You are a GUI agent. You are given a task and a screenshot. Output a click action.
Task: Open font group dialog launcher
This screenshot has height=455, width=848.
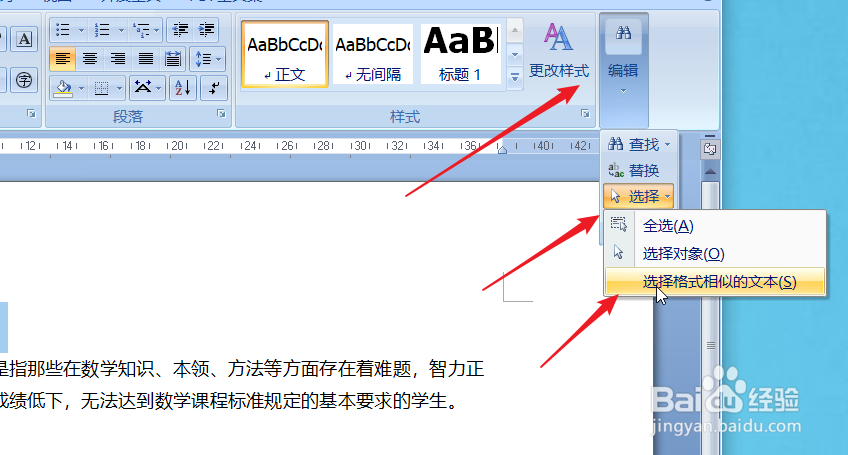pos(31,114)
